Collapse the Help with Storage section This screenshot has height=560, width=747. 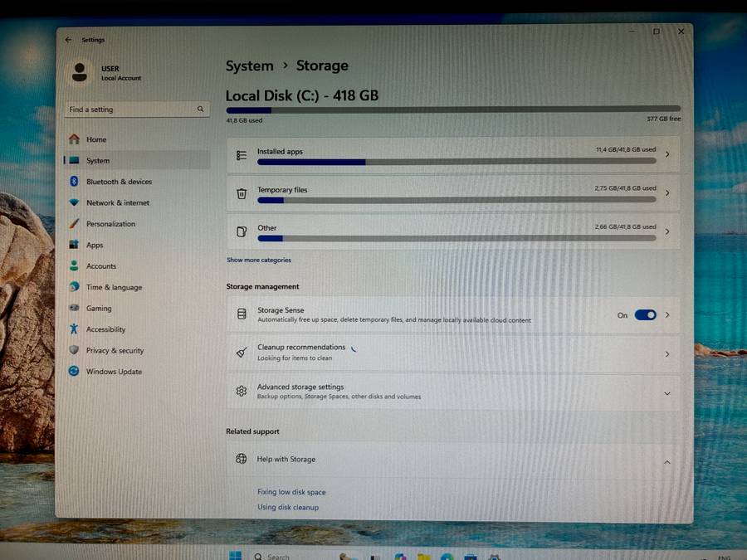666,462
